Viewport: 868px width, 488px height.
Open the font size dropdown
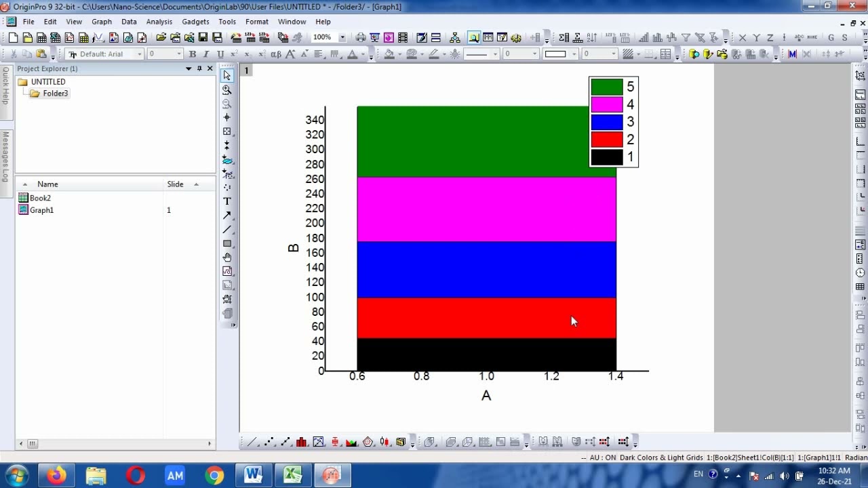[x=179, y=54]
